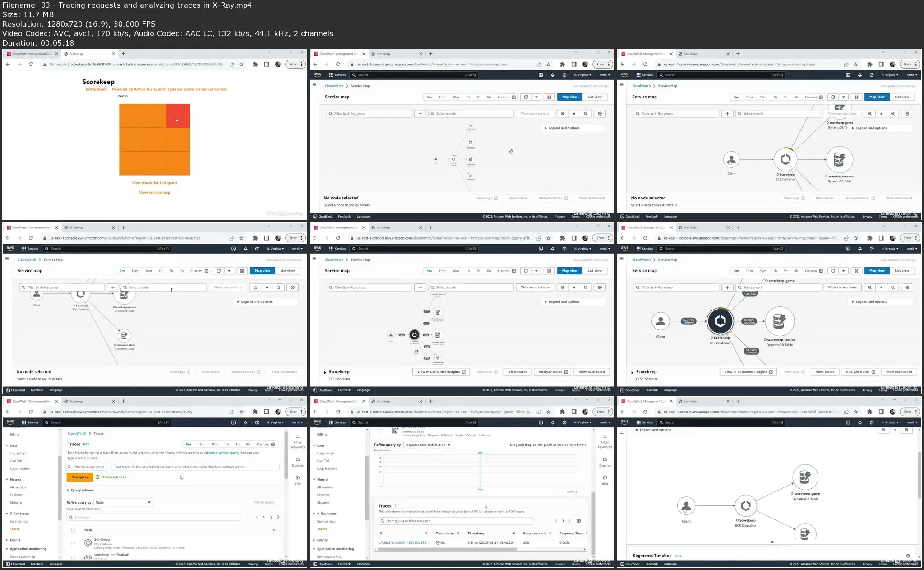
Task: Click choose a sample query link
Action: point(222,453)
